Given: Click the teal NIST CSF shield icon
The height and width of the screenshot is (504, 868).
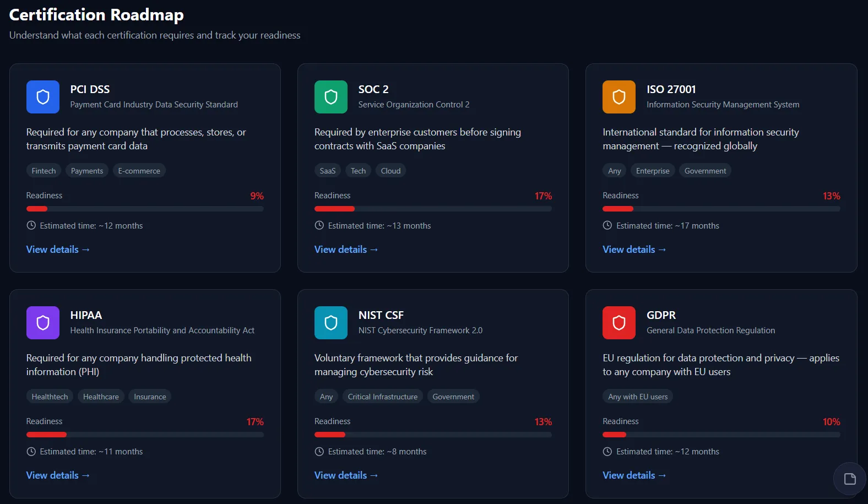Looking at the screenshot, I should pyautogui.click(x=331, y=323).
